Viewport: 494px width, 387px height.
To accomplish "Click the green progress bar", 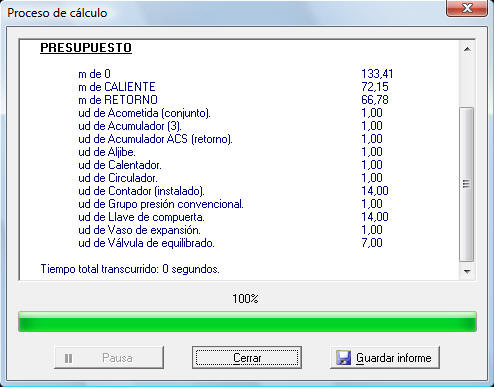I will pos(247,322).
